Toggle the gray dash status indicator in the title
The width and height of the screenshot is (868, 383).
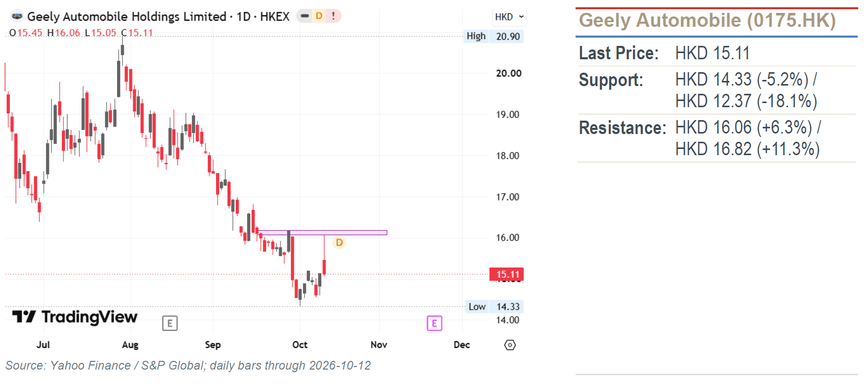pos(305,16)
